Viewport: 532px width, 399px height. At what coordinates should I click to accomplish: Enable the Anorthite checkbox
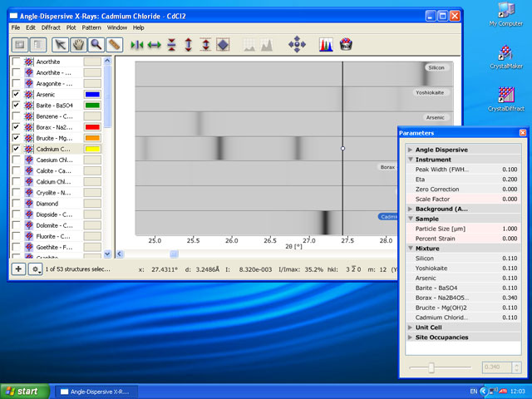[16, 62]
